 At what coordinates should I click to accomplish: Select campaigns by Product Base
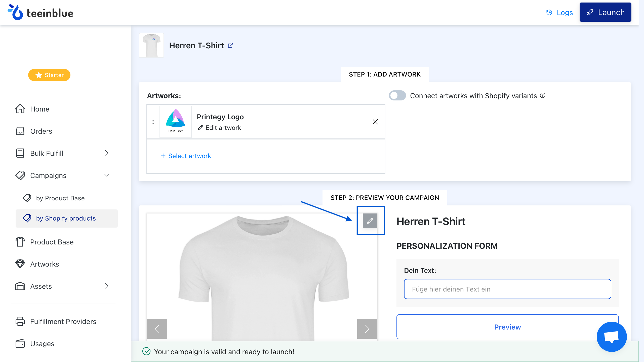coord(60,198)
